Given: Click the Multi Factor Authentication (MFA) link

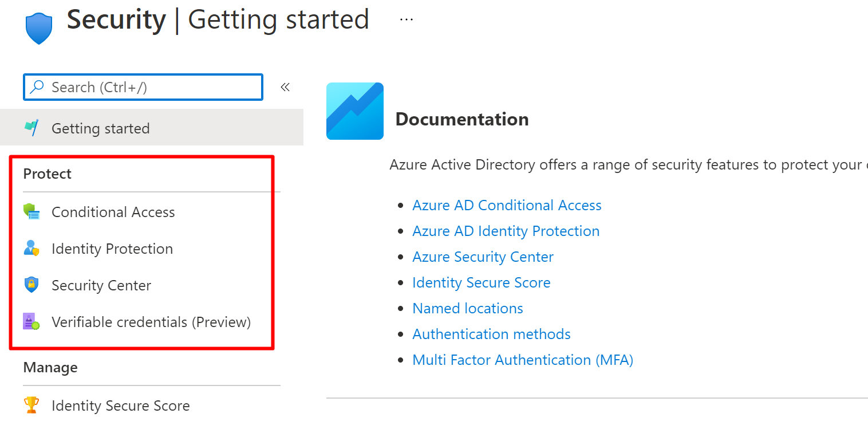Looking at the screenshot, I should pos(522,360).
